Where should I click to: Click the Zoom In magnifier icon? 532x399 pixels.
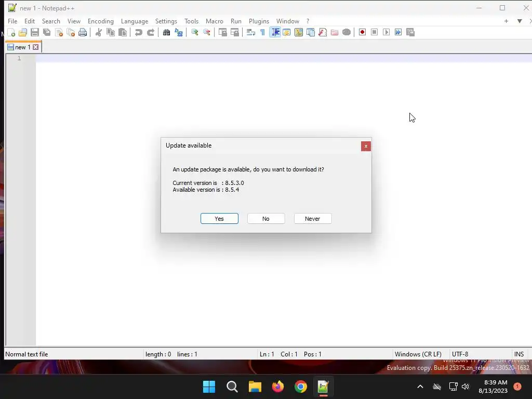pyautogui.click(x=194, y=32)
